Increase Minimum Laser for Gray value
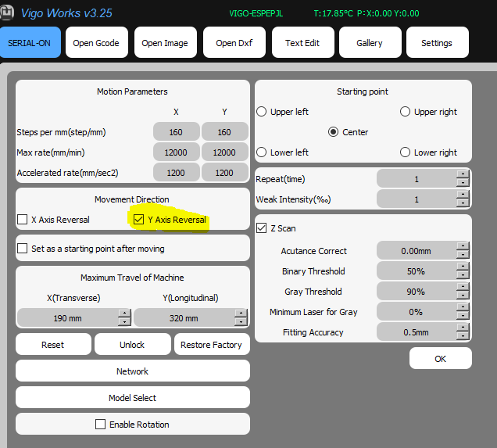Viewport: 497px width, 448px height. click(463, 307)
